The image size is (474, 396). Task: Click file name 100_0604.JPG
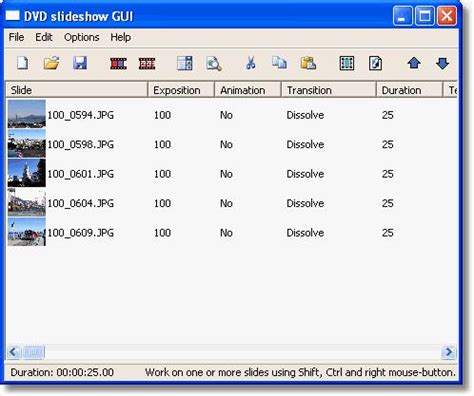80,203
